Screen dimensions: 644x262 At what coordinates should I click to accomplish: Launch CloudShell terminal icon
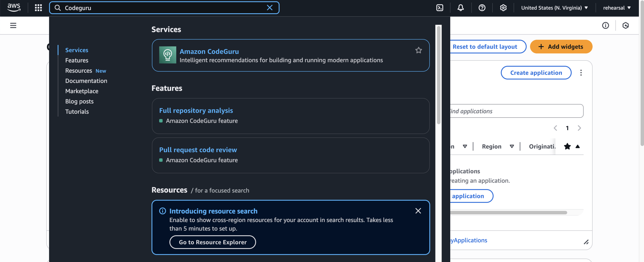click(440, 8)
